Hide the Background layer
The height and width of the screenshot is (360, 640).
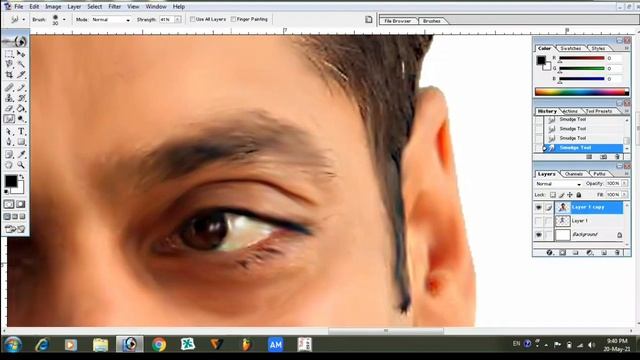point(538,235)
